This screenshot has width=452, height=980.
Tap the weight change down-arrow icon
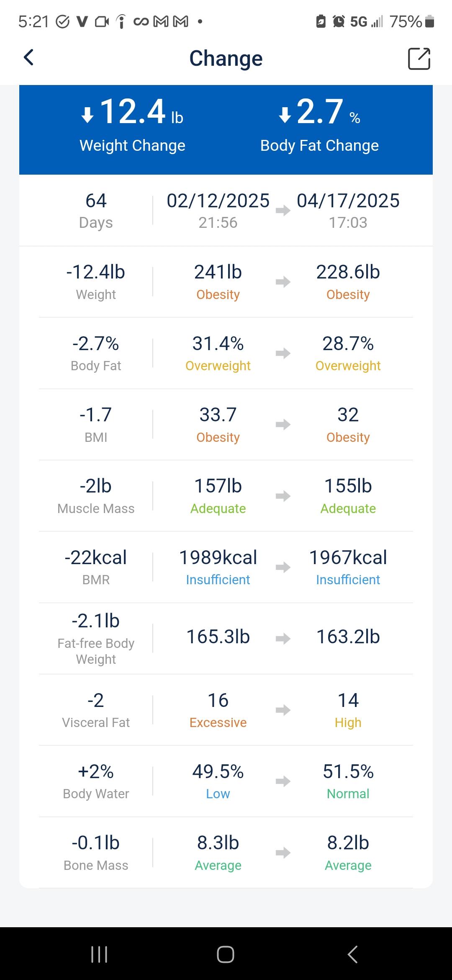87,114
